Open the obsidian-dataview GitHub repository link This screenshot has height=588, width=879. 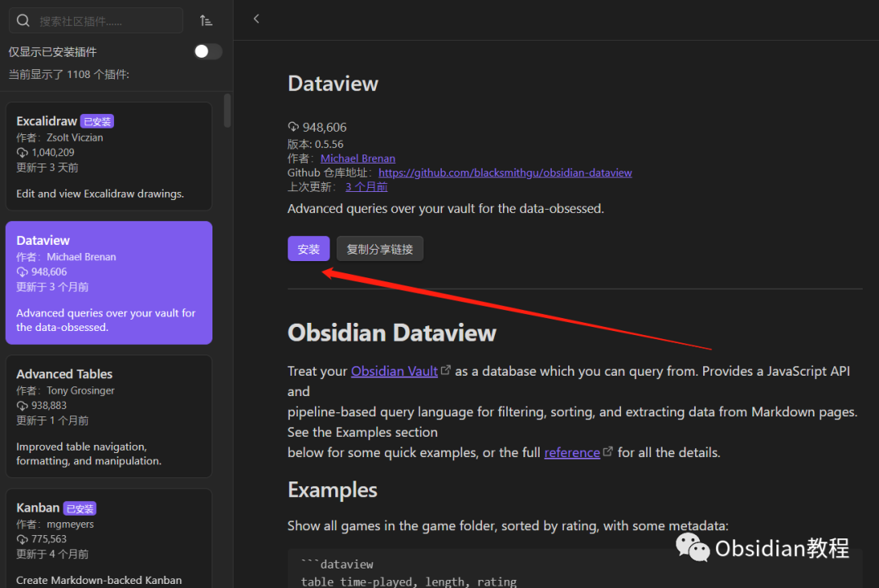pyautogui.click(x=505, y=172)
